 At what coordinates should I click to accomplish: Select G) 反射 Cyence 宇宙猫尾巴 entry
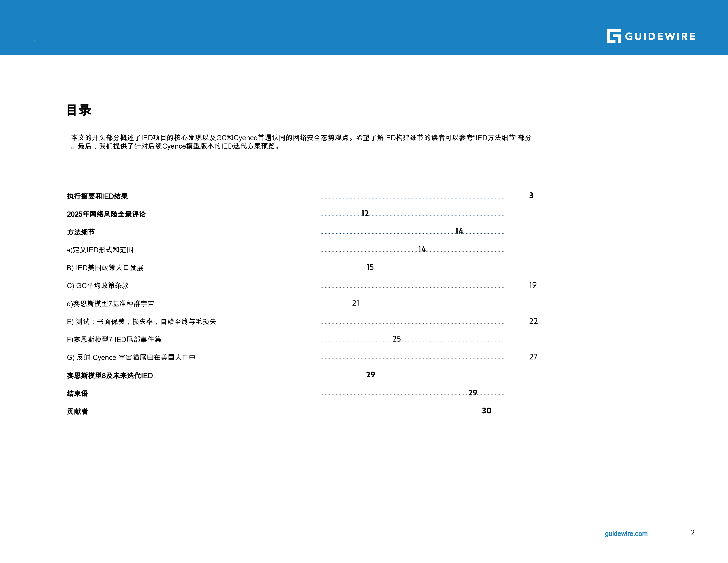tap(131, 357)
